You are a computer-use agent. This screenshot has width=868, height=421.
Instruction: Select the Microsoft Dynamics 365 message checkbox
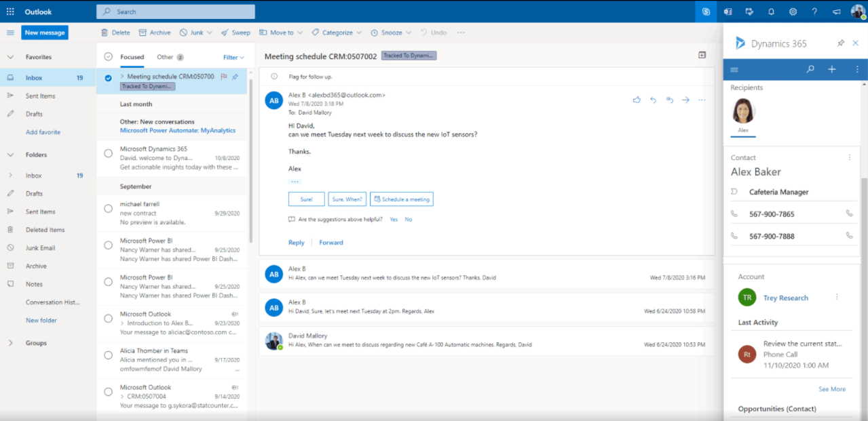[x=108, y=153]
